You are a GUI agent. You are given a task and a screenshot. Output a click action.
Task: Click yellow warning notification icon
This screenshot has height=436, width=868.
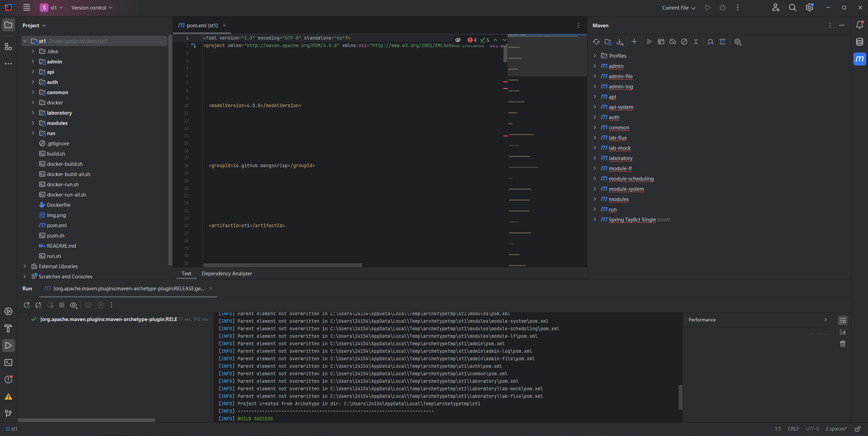[x=9, y=396]
